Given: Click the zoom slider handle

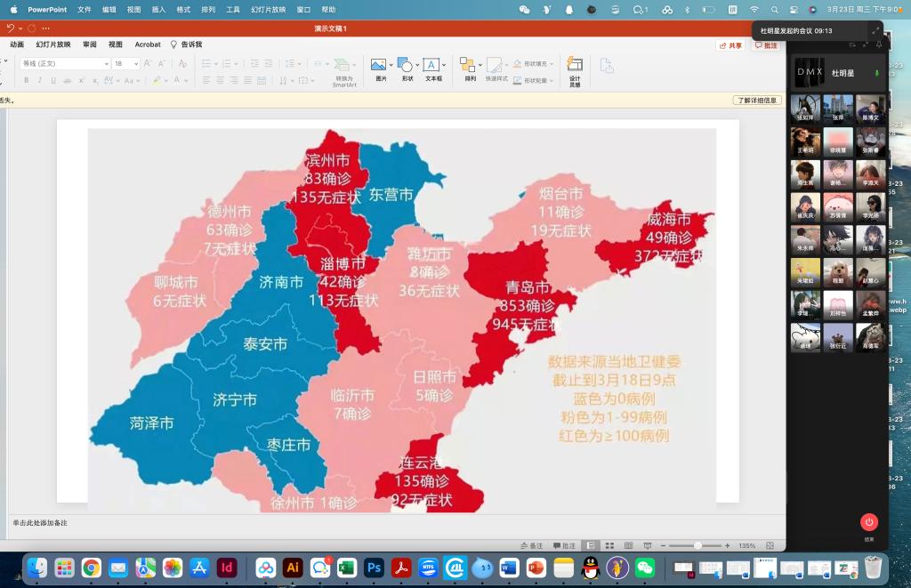Looking at the screenshot, I should 697,545.
